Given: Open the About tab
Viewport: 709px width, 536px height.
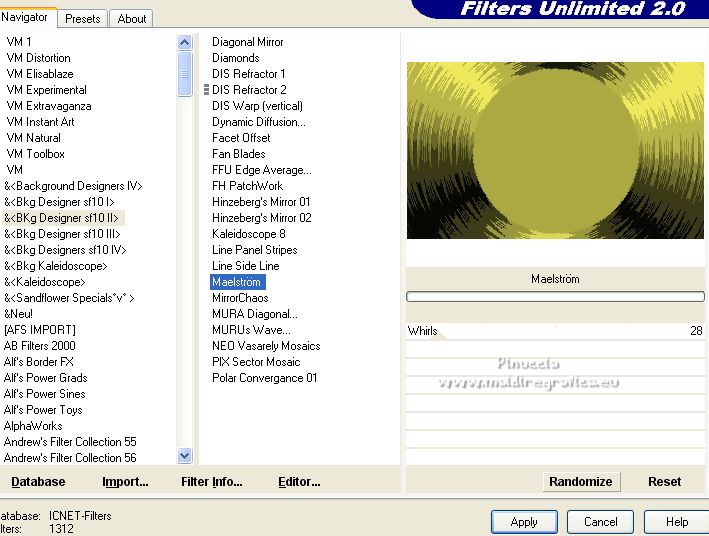Looking at the screenshot, I should tap(132, 19).
